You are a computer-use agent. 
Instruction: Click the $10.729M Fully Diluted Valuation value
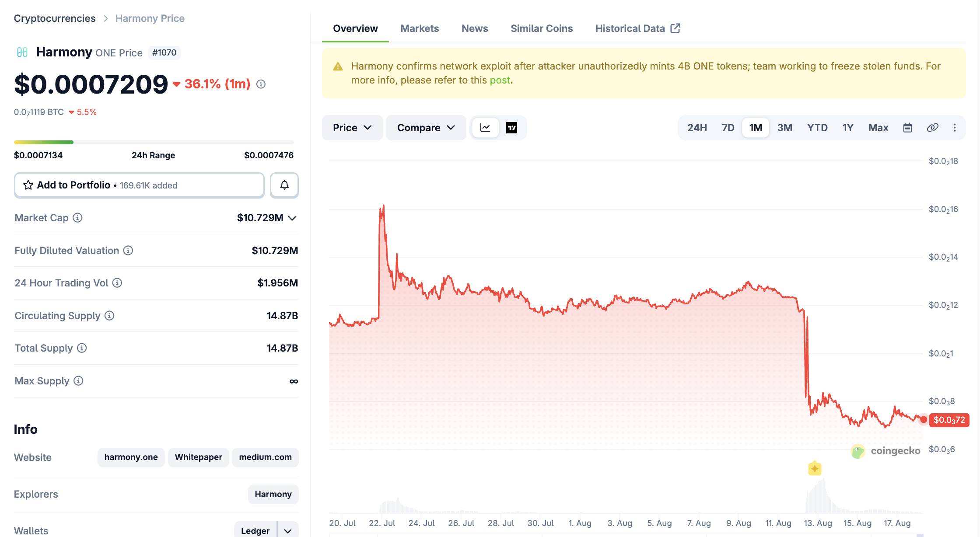(275, 251)
